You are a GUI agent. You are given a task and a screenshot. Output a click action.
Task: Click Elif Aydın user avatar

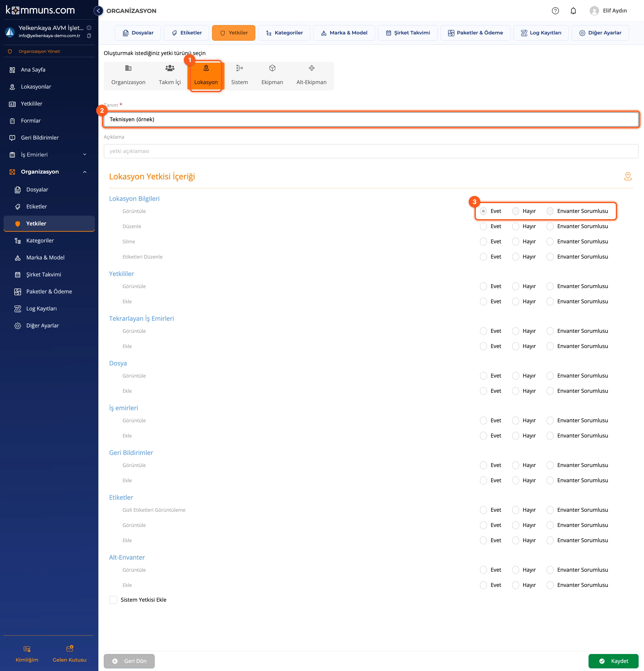(x=594, y=11)
